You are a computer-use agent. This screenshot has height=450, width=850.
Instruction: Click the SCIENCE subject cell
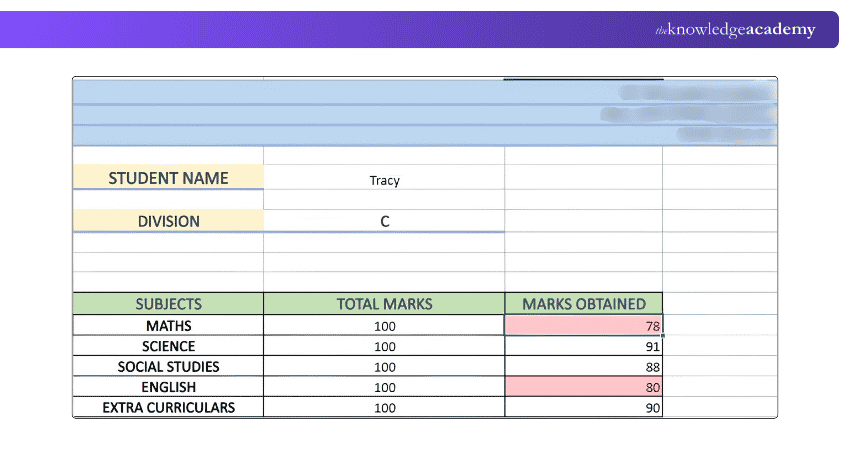tap(168, 346)
